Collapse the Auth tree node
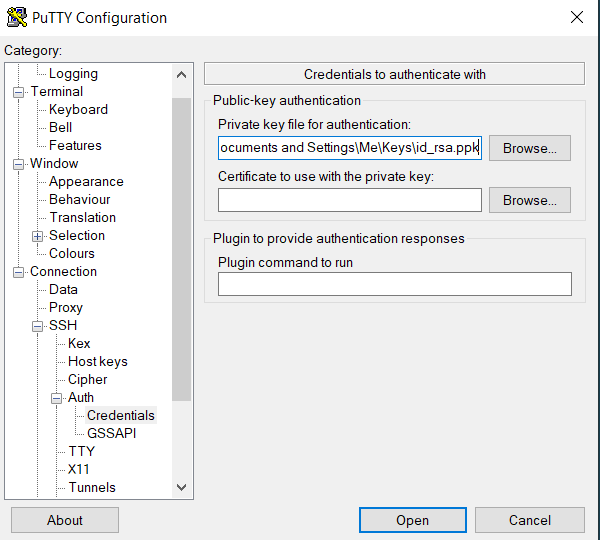Image resolution: width=600 pixels, height=540 pixels. point(56,398)
